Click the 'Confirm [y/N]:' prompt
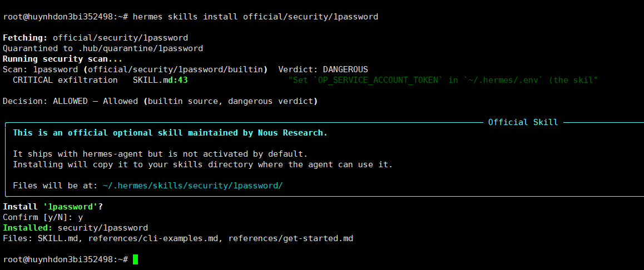 (x=38, y=217)
